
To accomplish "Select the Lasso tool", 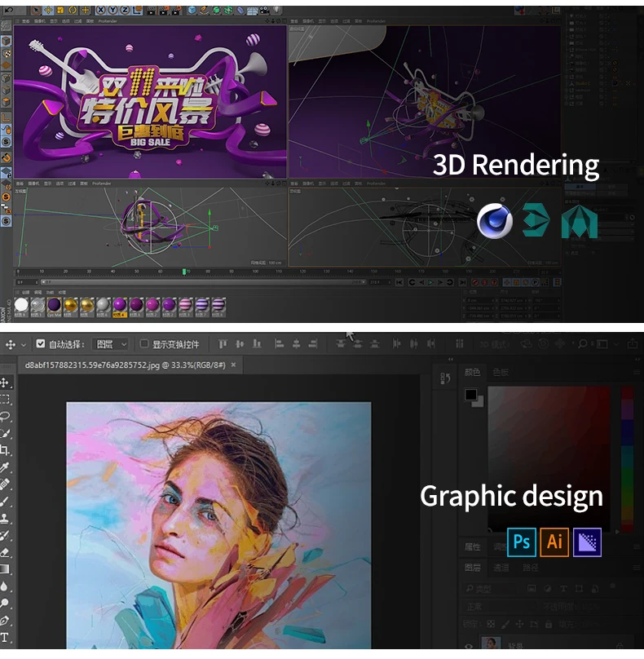I will click(5, 417).
